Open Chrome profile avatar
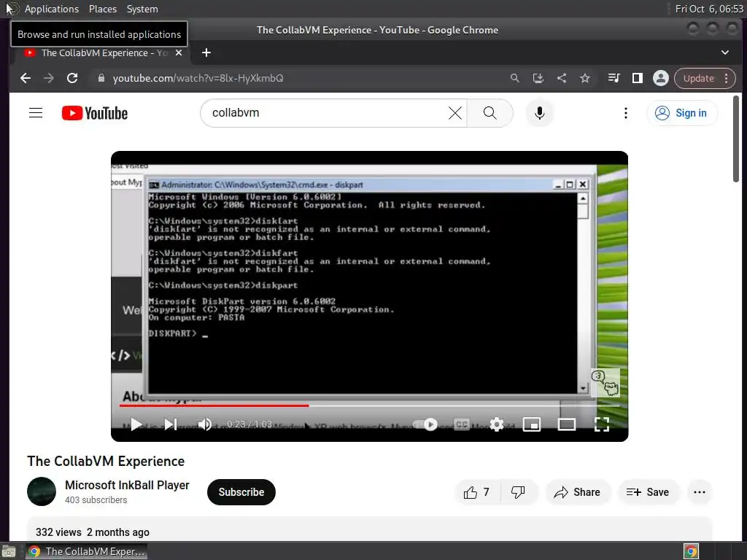 tap(661, 78)
